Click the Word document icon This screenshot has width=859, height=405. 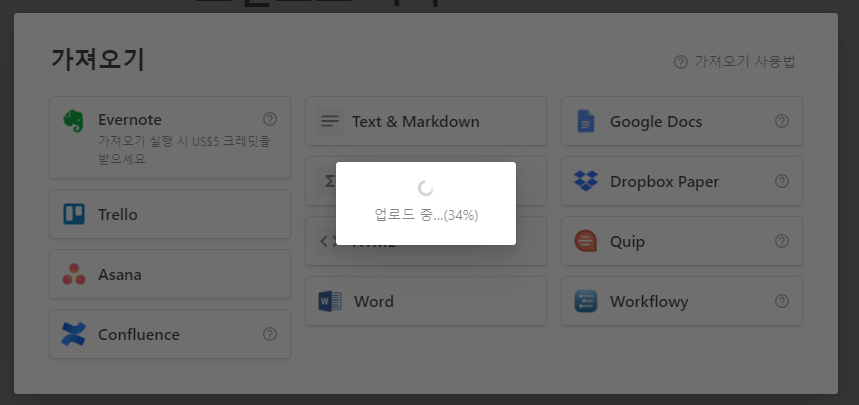330,301
